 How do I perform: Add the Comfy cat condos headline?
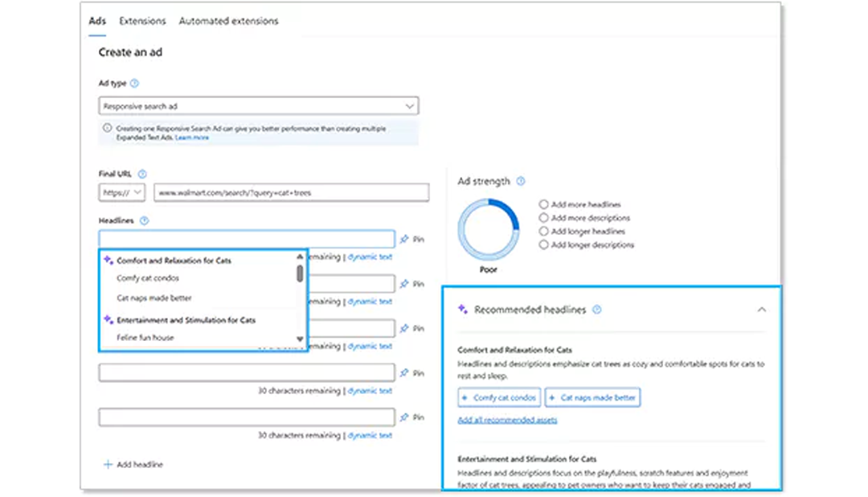click(498, 397)
